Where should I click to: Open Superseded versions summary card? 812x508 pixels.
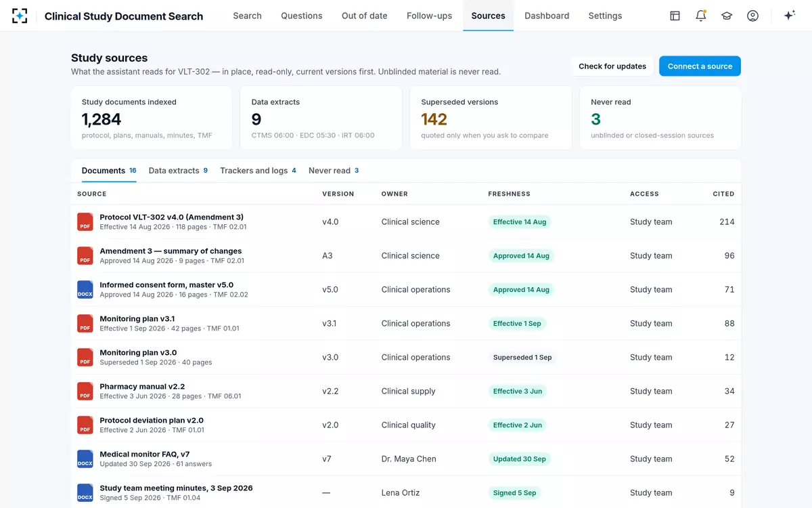click(x=491, y=118)
